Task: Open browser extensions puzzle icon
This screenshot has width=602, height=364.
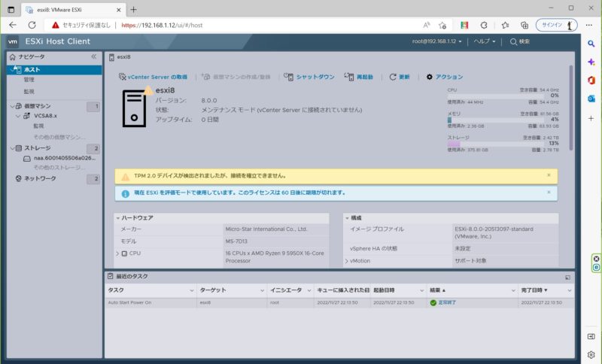Action: [484, 26]
